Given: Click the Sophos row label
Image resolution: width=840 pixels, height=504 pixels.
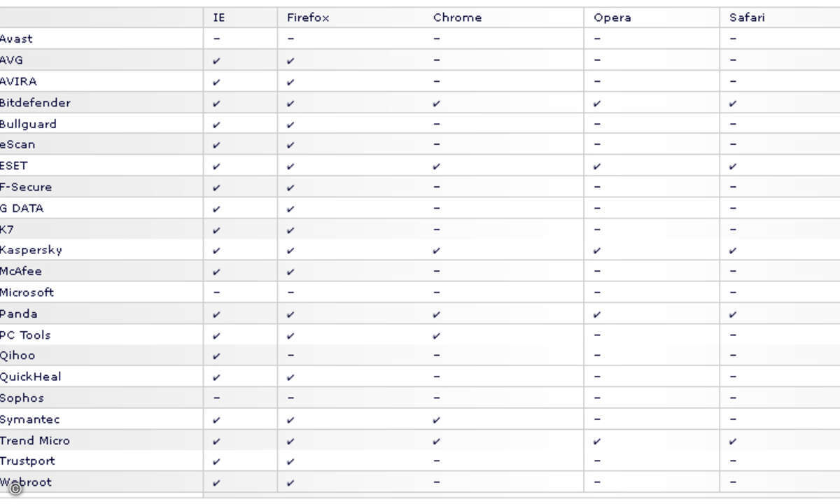Looking at the screenshot, I should 22,398.
